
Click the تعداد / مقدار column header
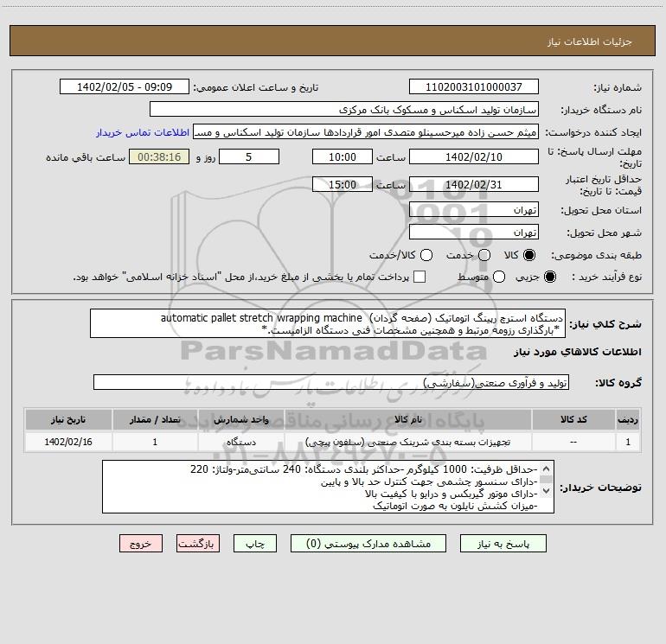pos(155,419)
